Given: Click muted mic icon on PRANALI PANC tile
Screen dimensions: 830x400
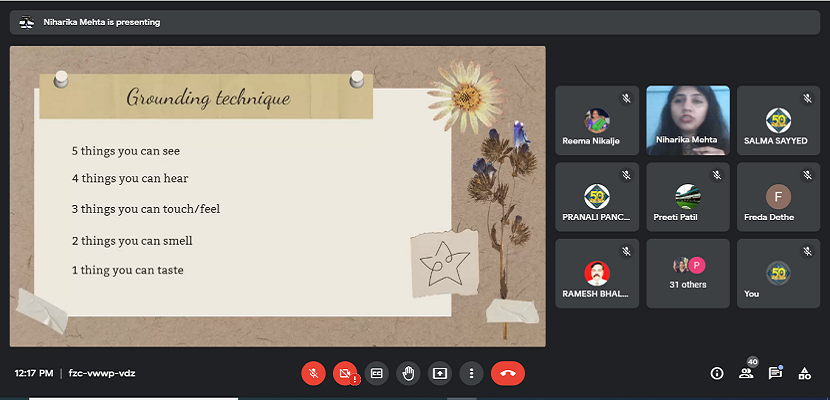Looking at the screenshot, I should 626,175.
